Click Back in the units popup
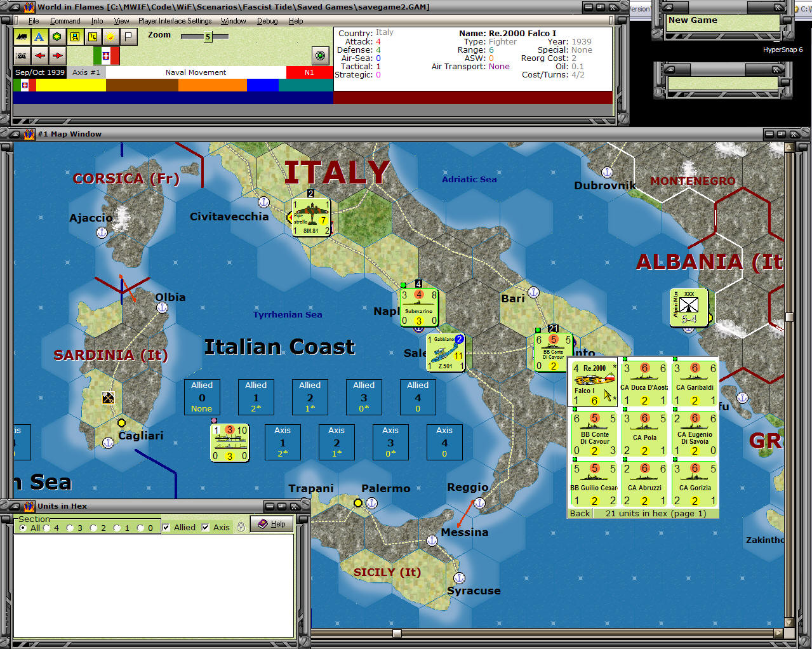812x649 pixels. pyautogui.click(x=580, y=513)
